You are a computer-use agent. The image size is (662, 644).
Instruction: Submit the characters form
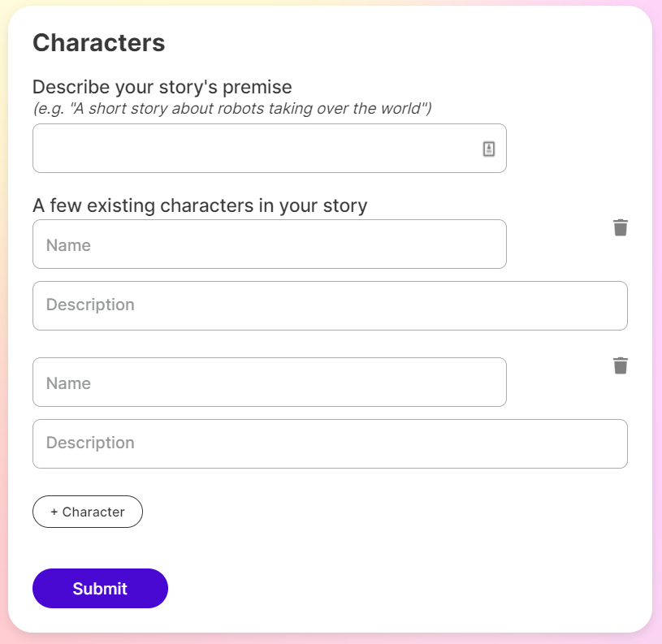click(100, 588)
